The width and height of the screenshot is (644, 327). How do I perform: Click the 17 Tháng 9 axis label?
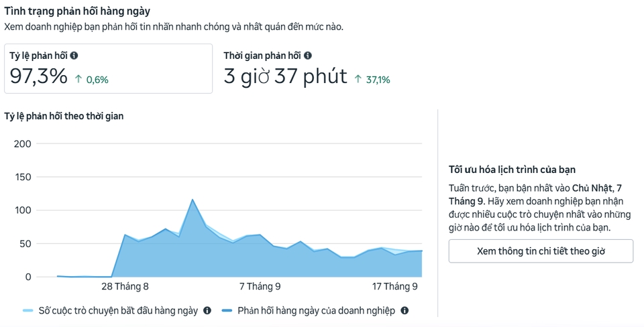tap(395, 286)
